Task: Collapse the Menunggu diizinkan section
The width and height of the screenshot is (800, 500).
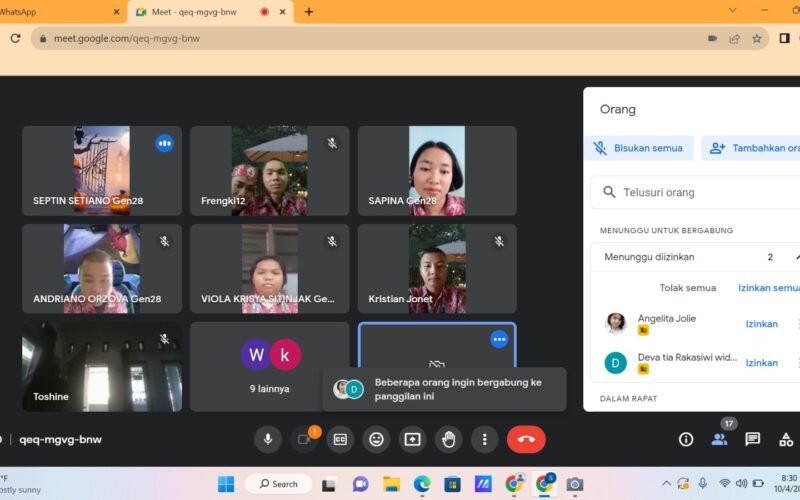Action: (x=796, y=257)
